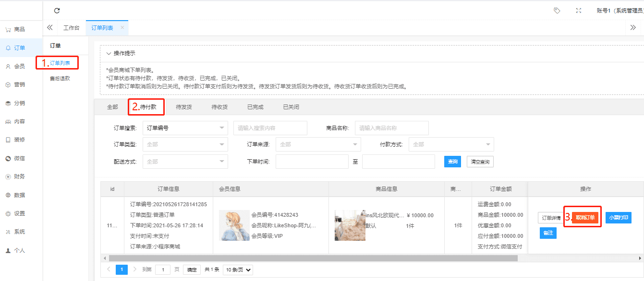
Task: Open the 订单类型 dropdown
Action: [x=185, y=144]
